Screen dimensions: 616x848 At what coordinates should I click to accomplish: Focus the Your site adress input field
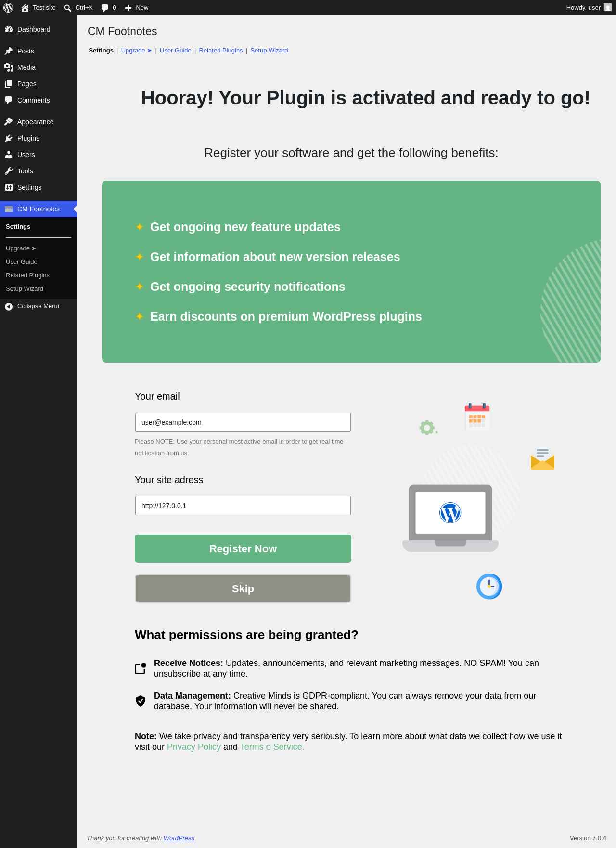pyautogui.click(x=243, y=506)
